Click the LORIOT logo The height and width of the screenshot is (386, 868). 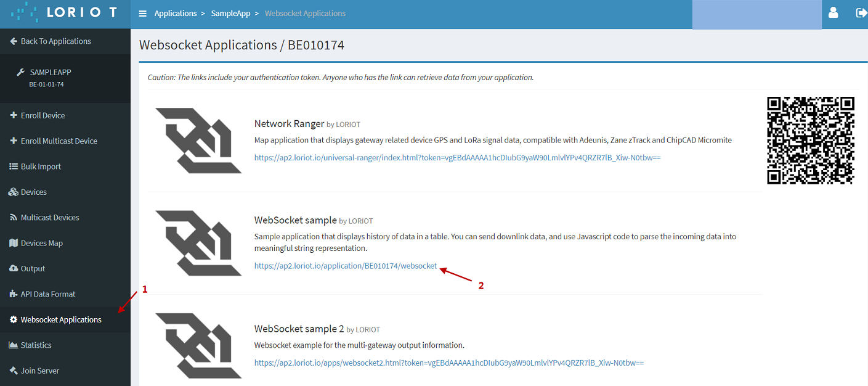click(66, 12)
